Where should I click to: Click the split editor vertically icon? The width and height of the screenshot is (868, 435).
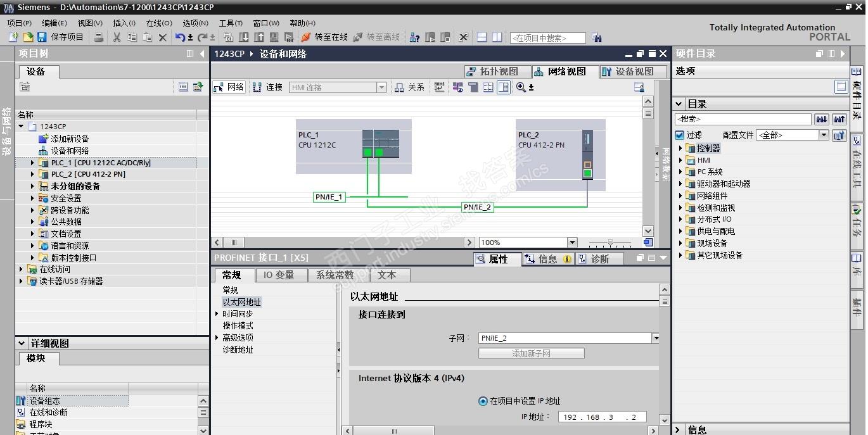coord(497,37)
